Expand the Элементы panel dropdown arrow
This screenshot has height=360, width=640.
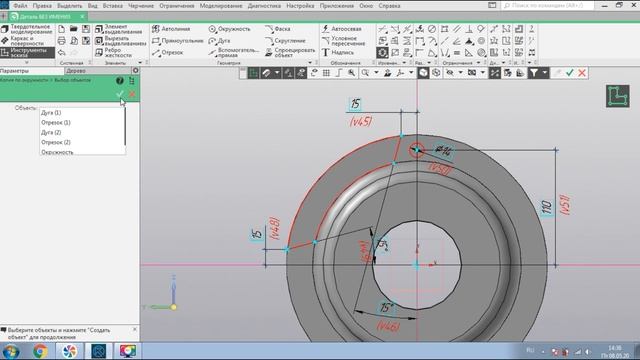[140, 63]
